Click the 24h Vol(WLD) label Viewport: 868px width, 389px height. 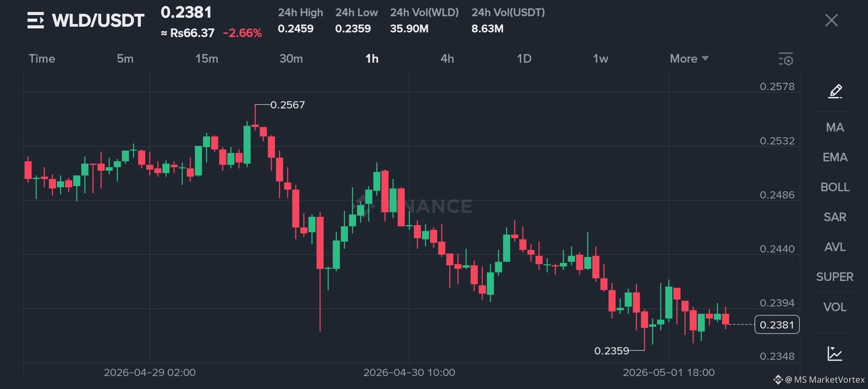click(x=424, y=13)
